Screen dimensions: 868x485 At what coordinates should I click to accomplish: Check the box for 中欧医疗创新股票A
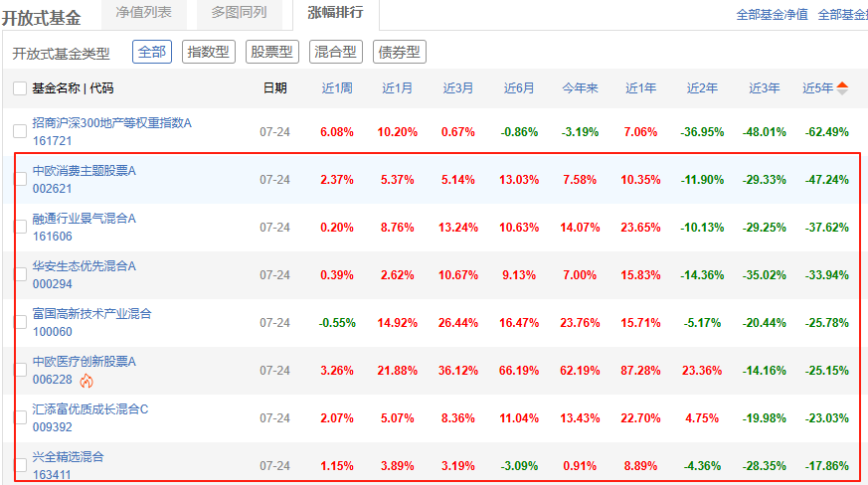click(x=20, y=370)
